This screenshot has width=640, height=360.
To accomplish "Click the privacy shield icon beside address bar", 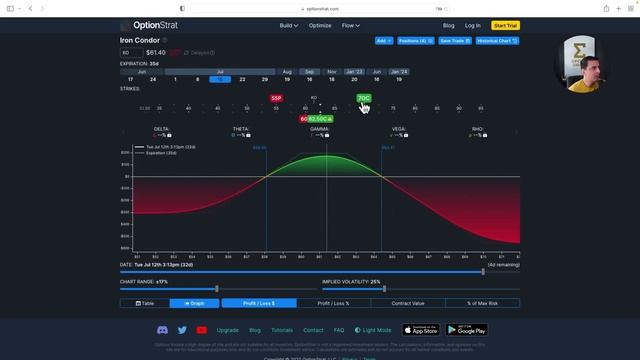I will (182, 9).
